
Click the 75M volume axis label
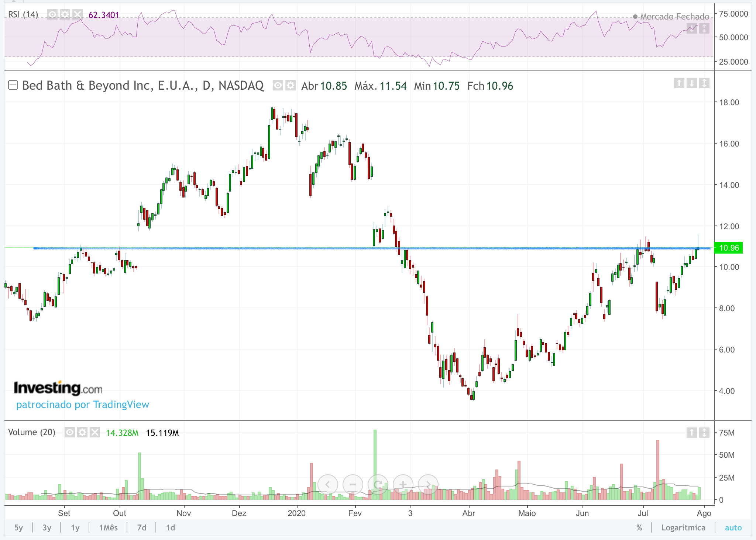click(x=727, y=433)
